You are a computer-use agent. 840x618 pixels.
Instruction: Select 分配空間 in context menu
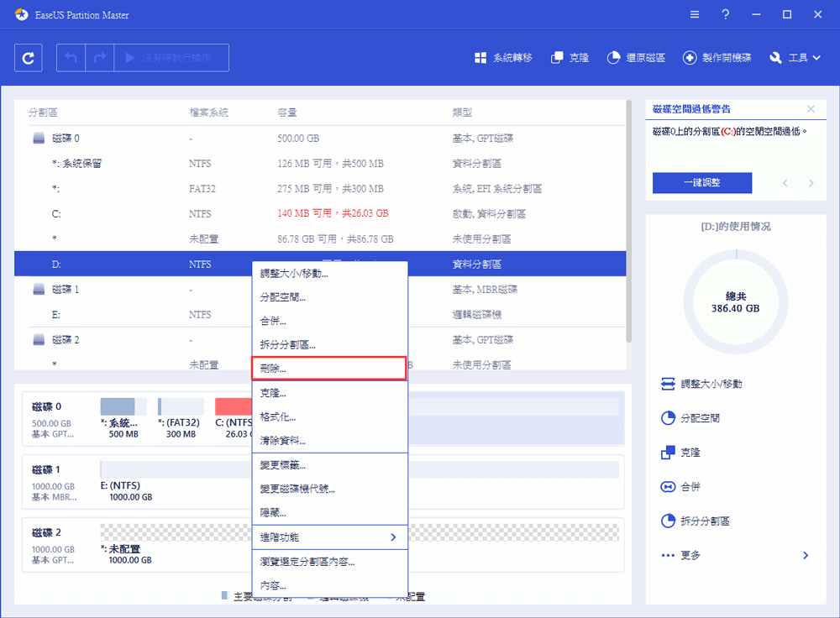[329, 297]
